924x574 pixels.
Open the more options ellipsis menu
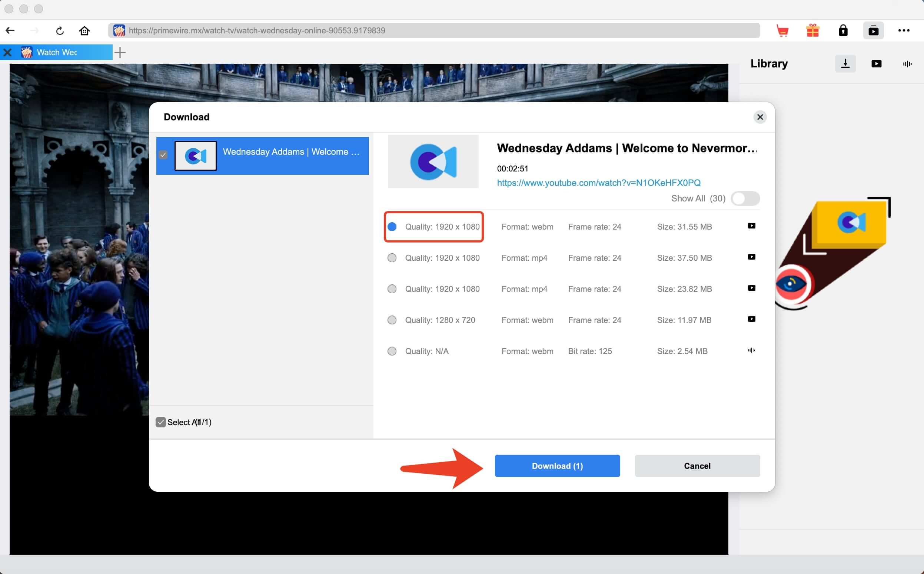point(904,30)
